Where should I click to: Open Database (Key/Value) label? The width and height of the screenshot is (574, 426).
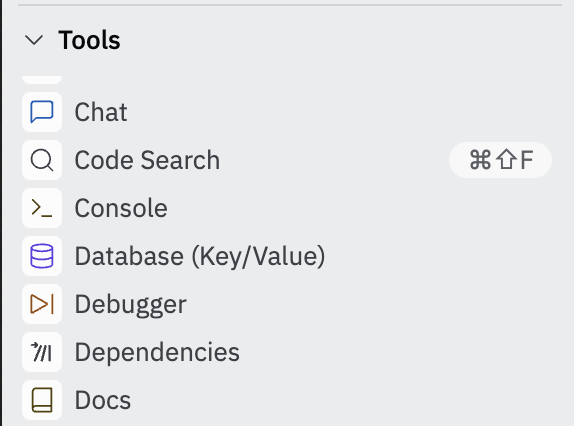(x=200, y=256)
